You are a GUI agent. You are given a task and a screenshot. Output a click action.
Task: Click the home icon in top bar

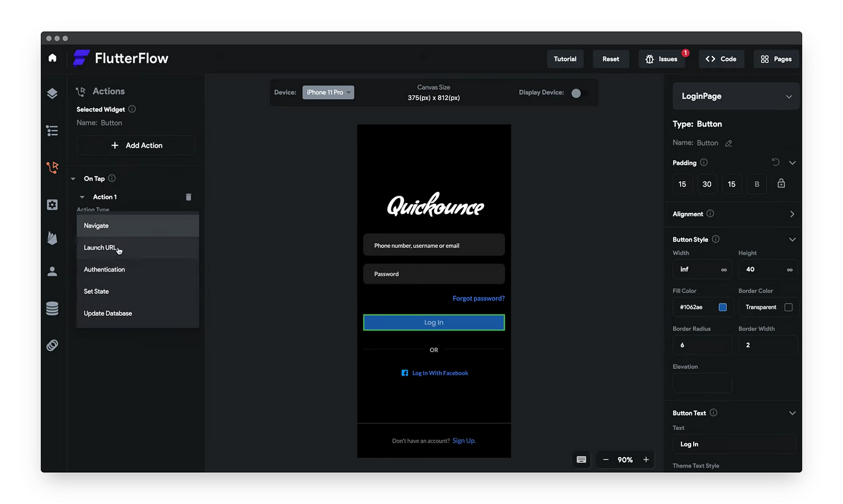pos(52,58)
